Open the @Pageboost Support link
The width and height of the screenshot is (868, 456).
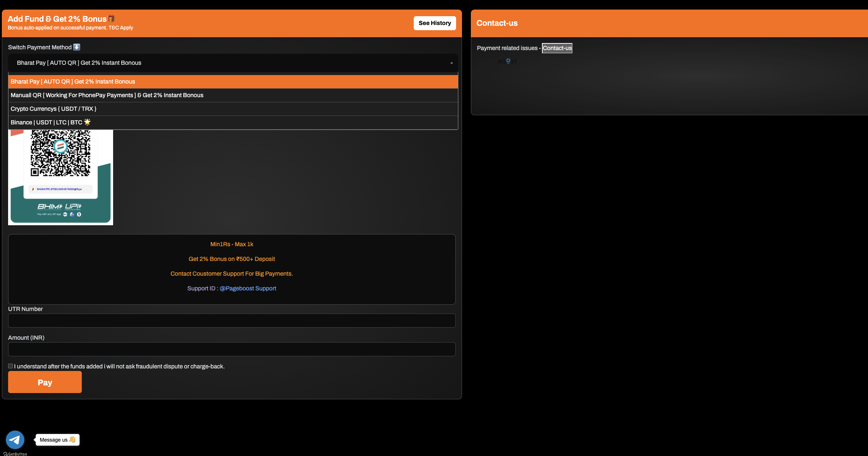pyautogui.click(x=248, y=288)
